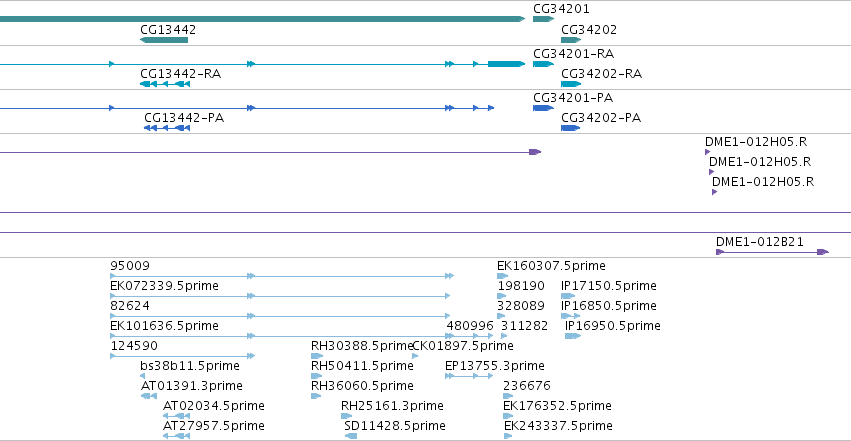Select the 480996 EST label
This screenshot has height=441, width=851.
click(x=470, y=326)
